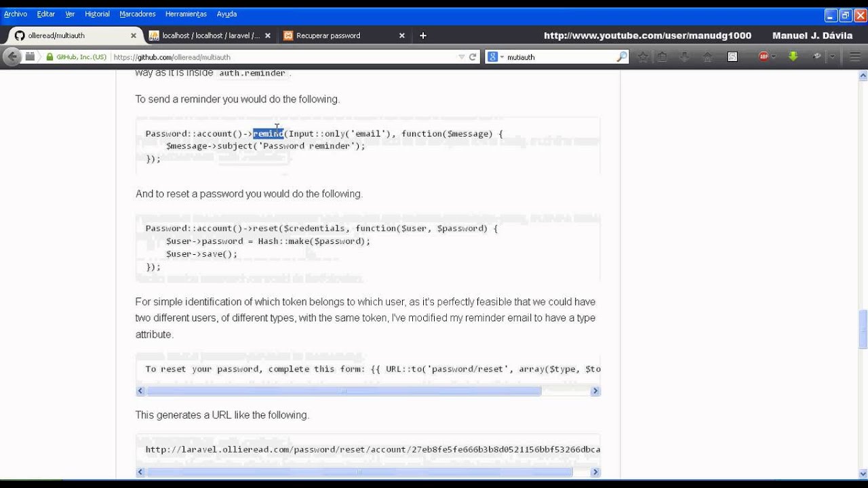Click the Password::account()->reset($credentials line
Screen dimensions: 868x488
pyautogui.click(x=321, y=228)
